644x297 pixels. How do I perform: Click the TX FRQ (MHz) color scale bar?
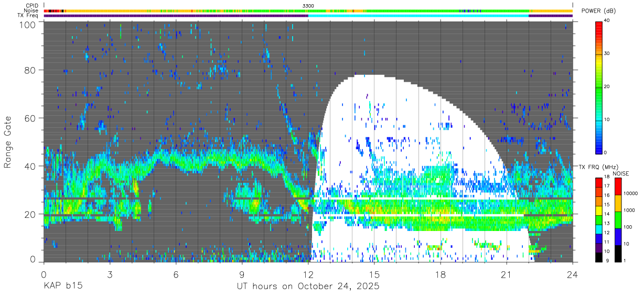point(599,219)
